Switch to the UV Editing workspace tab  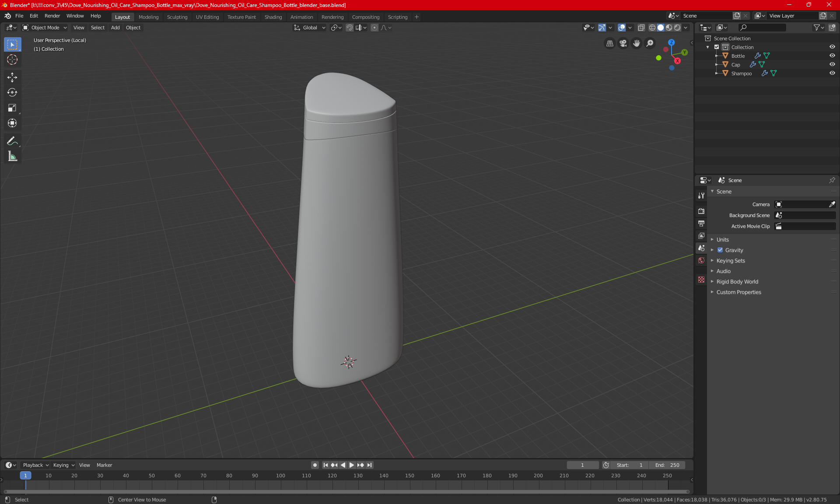[x=207, y=17]
